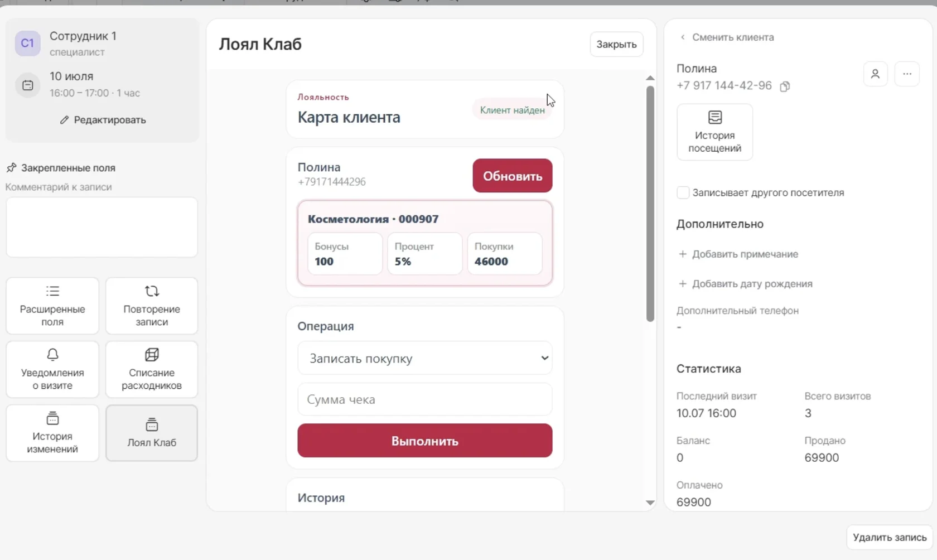The width and height of the screenshot is (937, 560).
Task: Click the scroll down arrow of the panel
Action: 650,503
